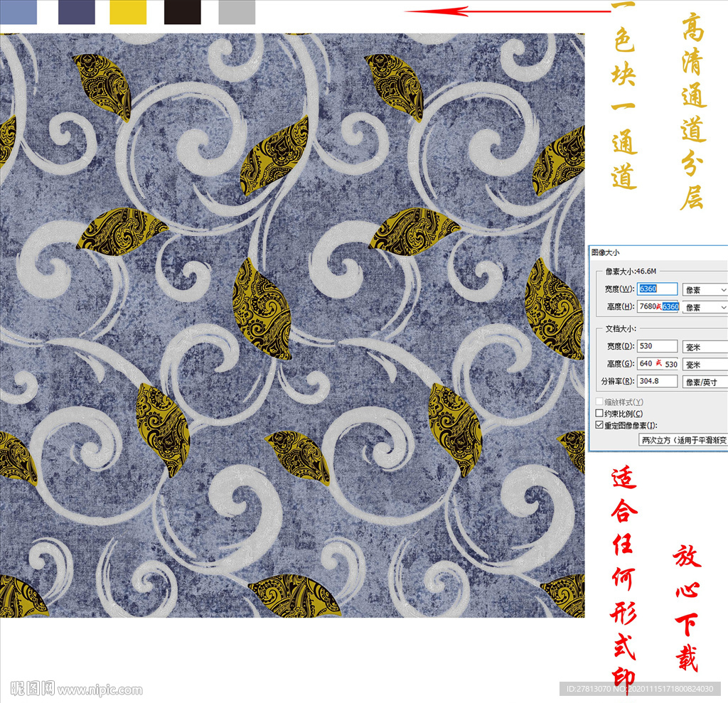The image size is (728, 703).
Task: Open the 像素 unit dropdown beside 宽度(W)
Action: click(x=705, y=290)
